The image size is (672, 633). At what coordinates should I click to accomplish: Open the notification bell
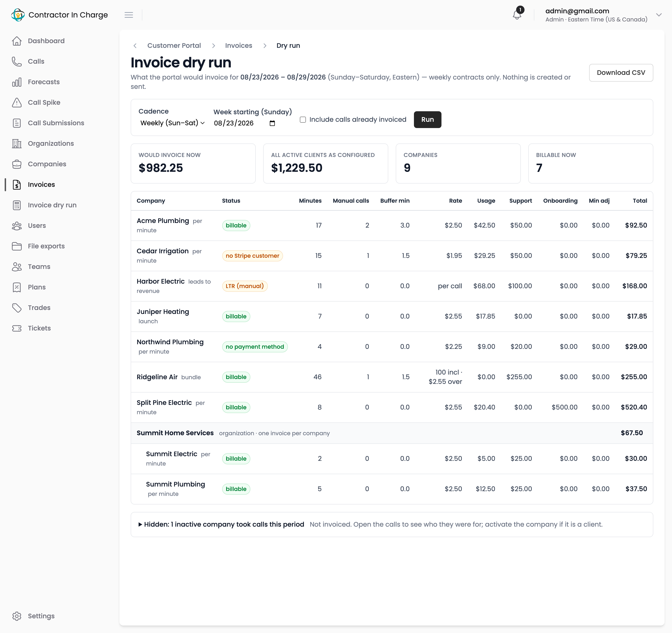pyautogui.click(x=517, y=15)
